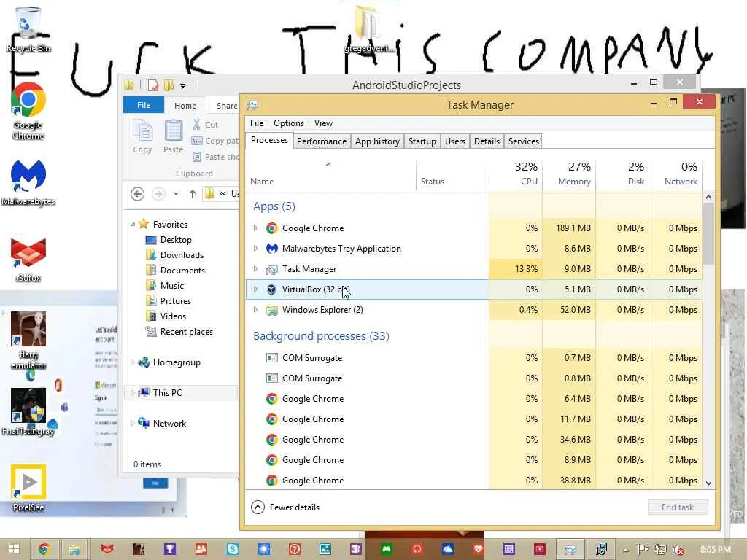Click VirtualBox (32 bit) row icon

[271, 289]
